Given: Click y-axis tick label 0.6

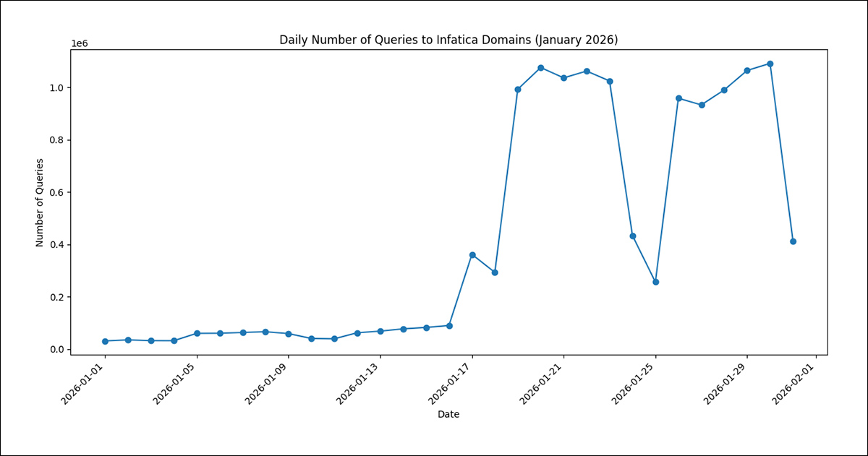Looking at the screenshot, I should click(x=57, y=193).
